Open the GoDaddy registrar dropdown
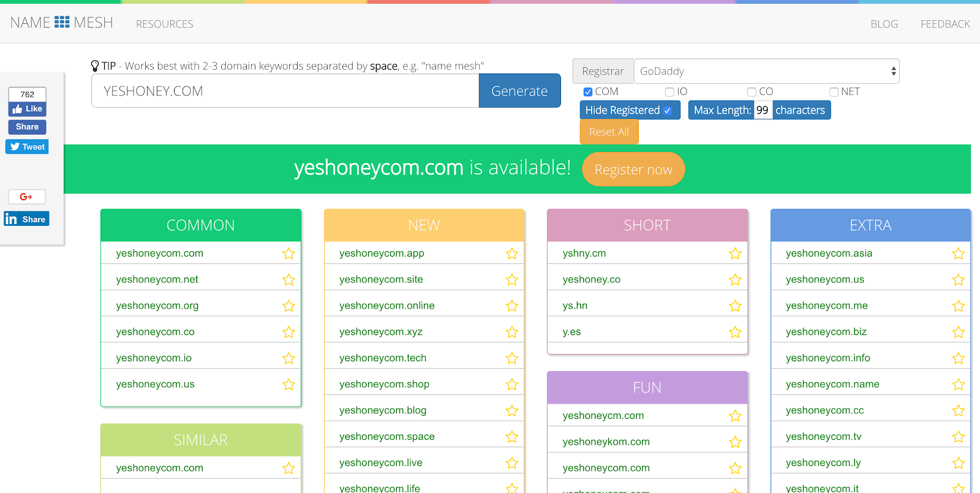The height and width of the screenshot is (493, 980). pyautogui.click(x=766, y=71)
